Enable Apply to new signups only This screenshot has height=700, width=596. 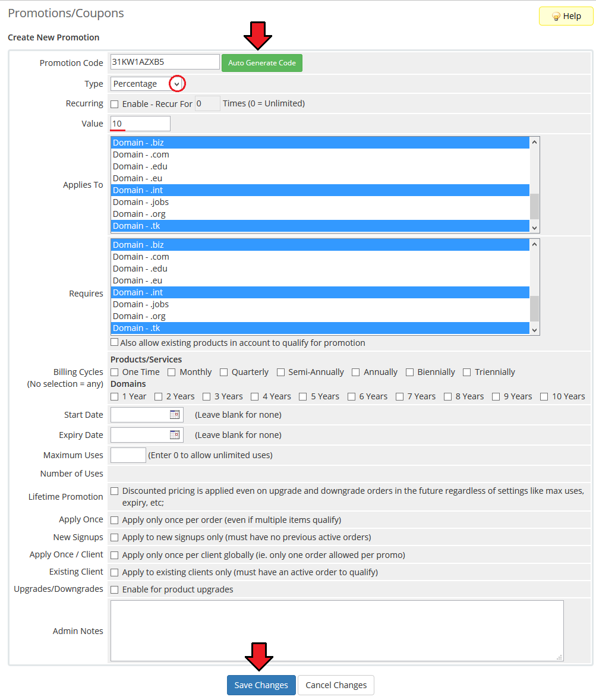115,538
